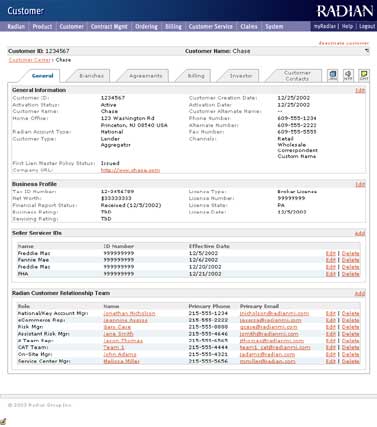Open the Product menu
This screenshot has height=427, width=377.
(42, 26)
